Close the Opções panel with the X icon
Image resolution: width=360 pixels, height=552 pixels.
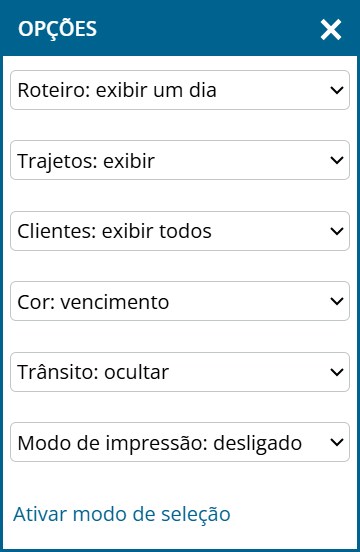[331, 30]
